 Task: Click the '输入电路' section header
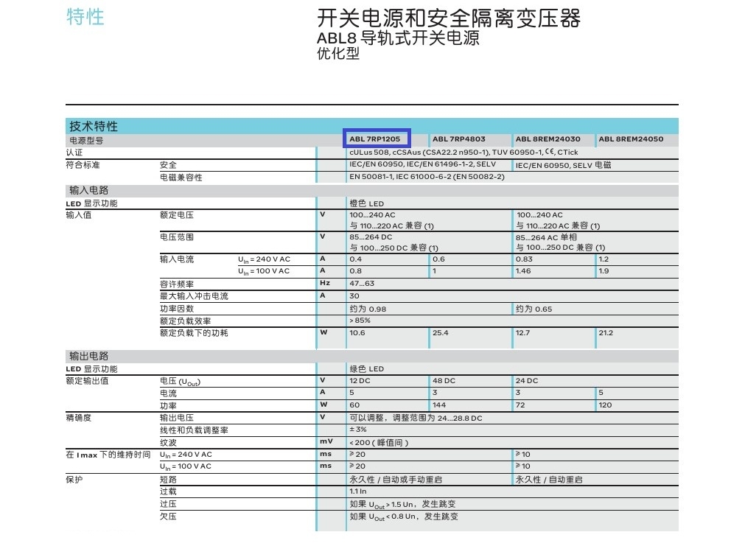88,190
